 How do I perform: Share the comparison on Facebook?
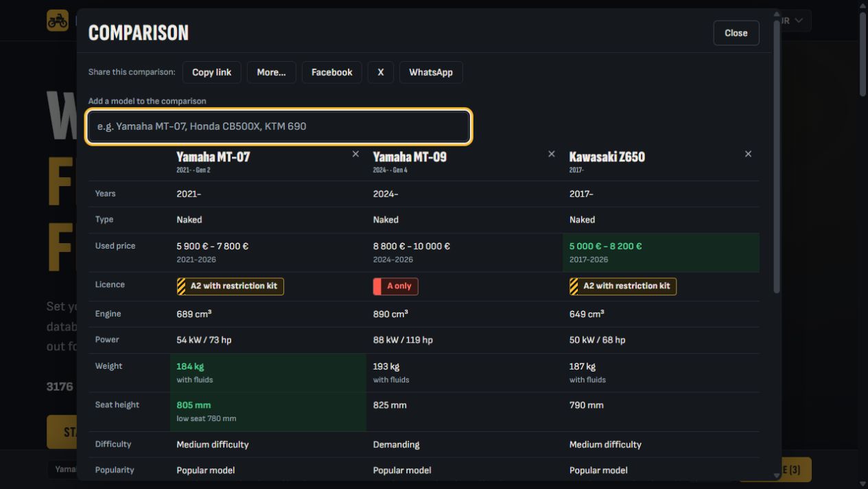point(332,72)
